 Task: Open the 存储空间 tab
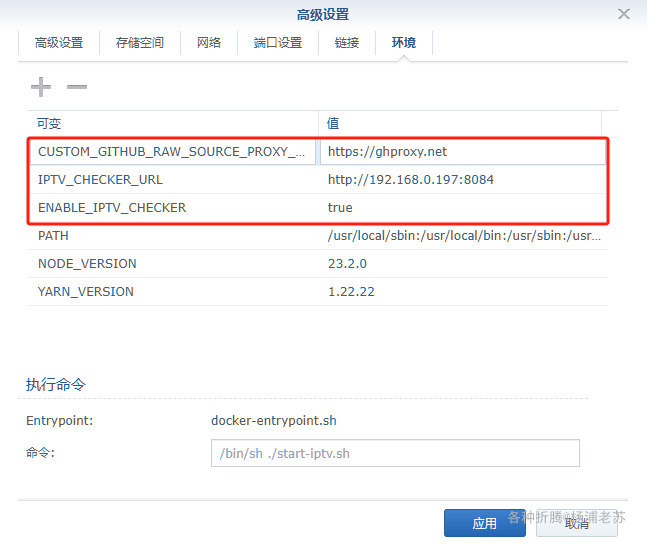point(140,43)
